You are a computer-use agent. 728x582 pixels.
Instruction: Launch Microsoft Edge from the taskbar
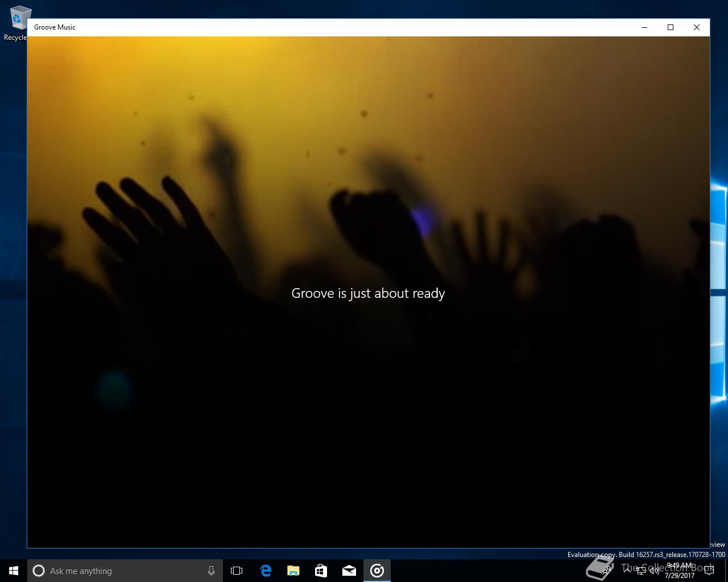[265, 571]
